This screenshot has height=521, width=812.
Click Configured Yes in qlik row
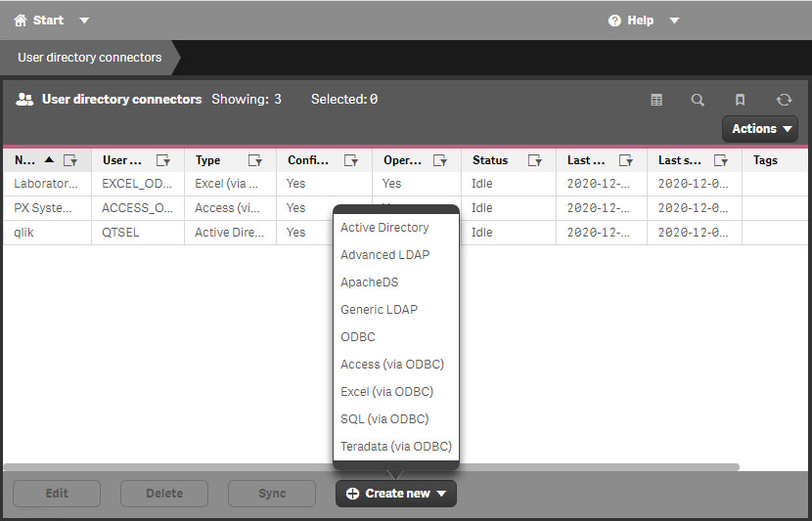click(x=296, y=233)
